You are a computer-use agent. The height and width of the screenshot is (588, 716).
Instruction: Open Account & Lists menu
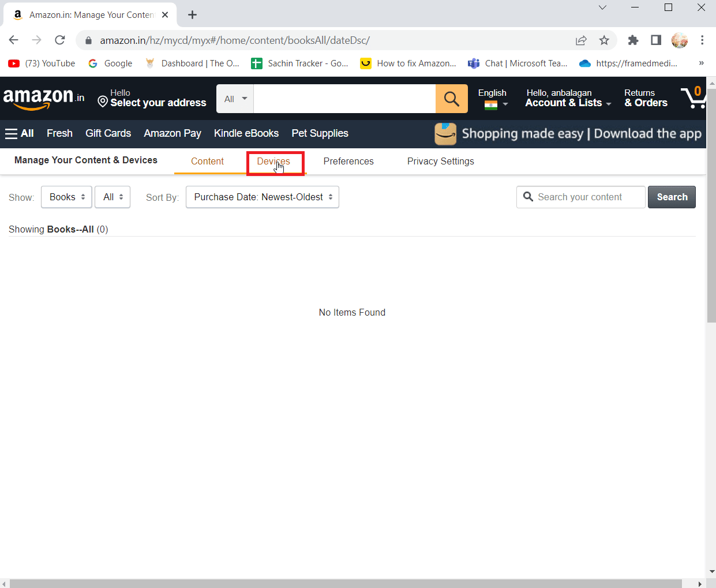pyautogui.click(x=568, y=98)
